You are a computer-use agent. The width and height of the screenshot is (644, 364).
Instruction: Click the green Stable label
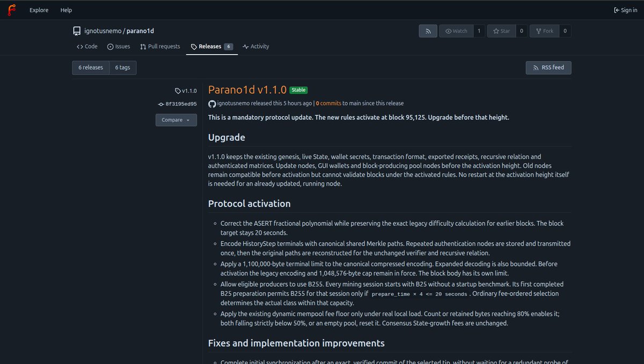[x=298, y=90]
